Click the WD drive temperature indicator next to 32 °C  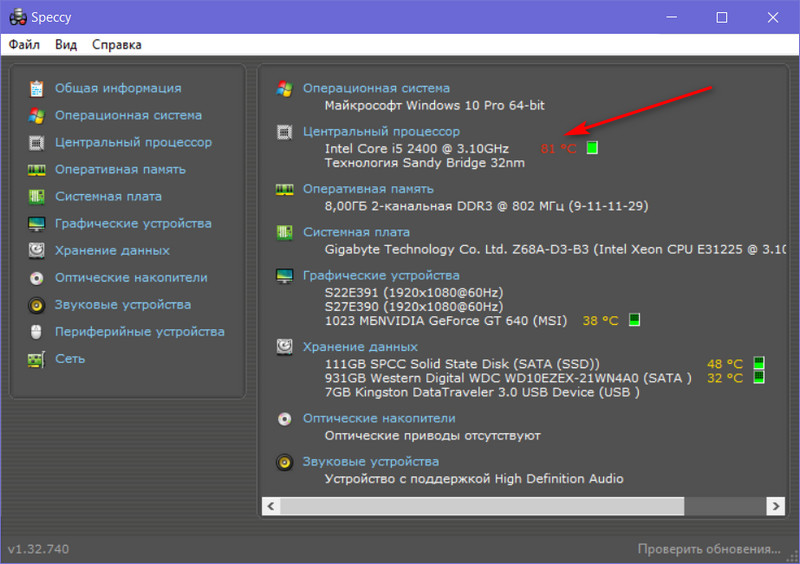(759, 377)
